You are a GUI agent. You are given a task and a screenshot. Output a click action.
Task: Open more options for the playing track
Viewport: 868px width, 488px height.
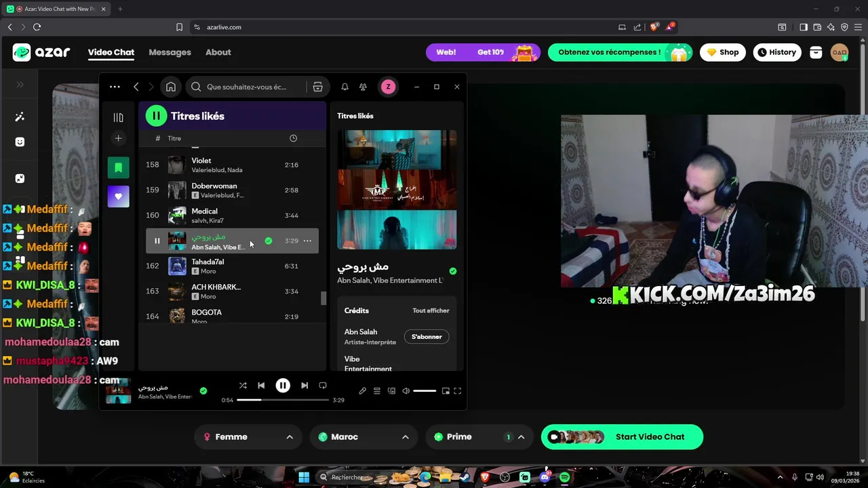point(307,241)
